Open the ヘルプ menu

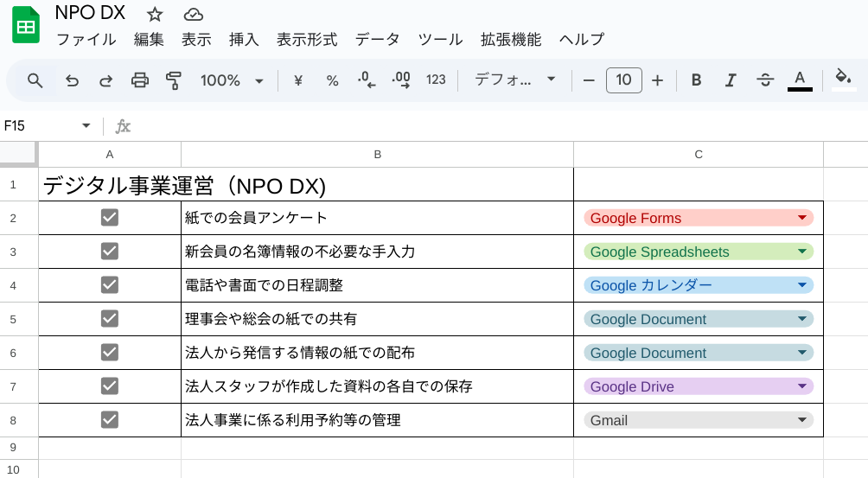click(582, 39)
